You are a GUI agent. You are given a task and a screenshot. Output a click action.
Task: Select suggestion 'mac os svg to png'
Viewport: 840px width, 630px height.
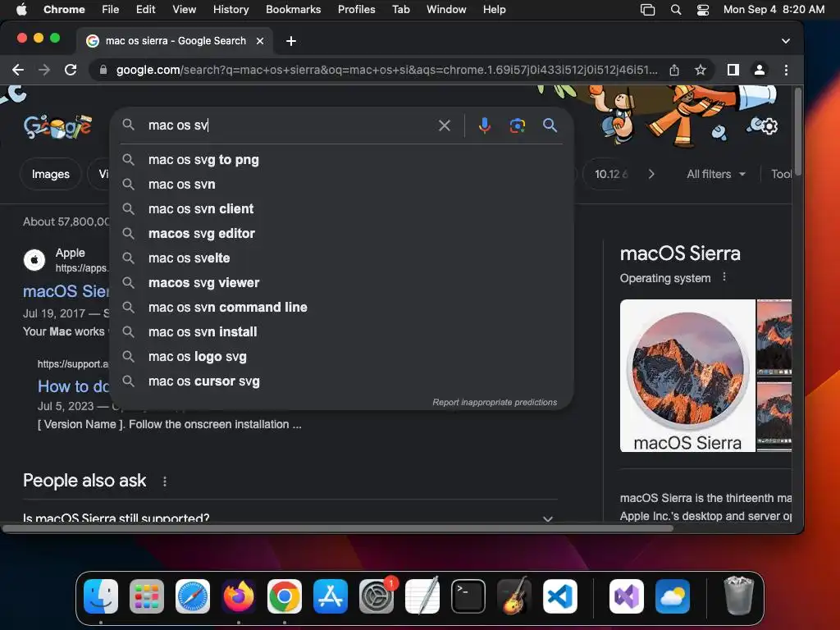coord(341,160)
